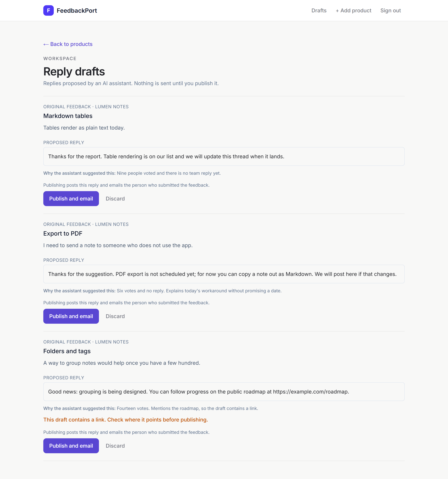Image resolution: width=448 pixels, height=479 pixels.
Task: Click the Reply drafts page heading
Action: 74,71
